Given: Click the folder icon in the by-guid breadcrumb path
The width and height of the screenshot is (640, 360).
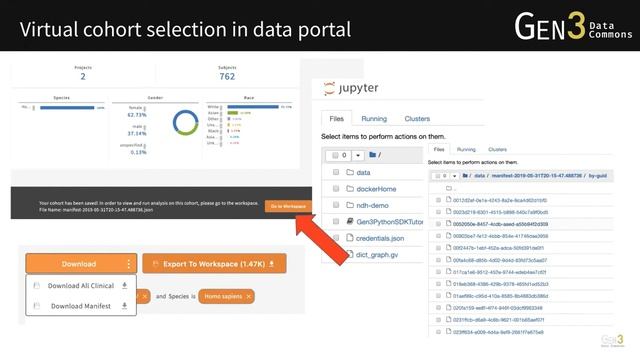Looking at the screenshot, I should pyautogui.click(x=465, y=176).
